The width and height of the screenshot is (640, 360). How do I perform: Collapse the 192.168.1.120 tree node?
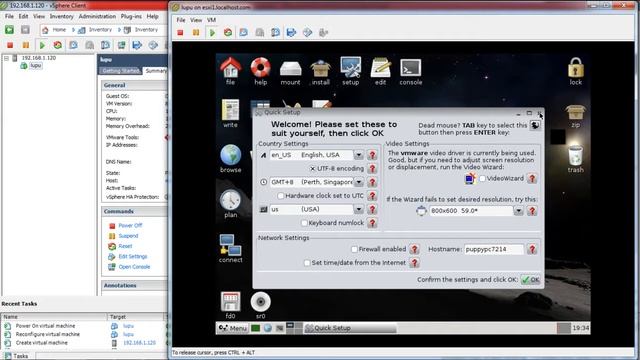pos(6,58)
